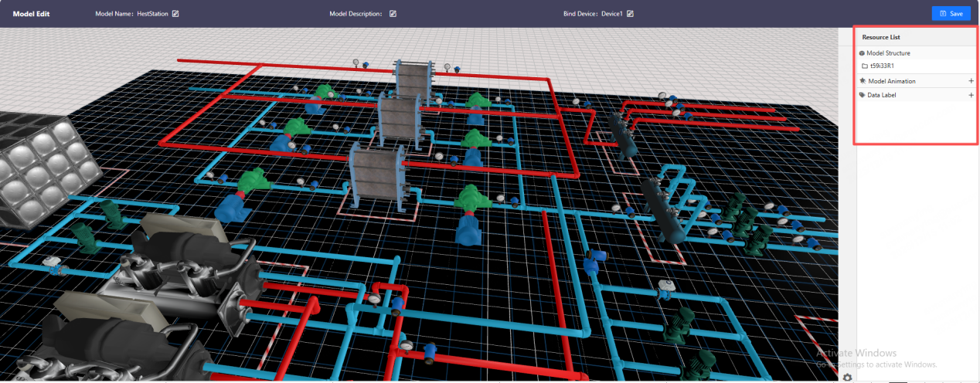Select the silver water tank in the scene
Viewport: 980px width, 383px height.
(x=44, y=174)
